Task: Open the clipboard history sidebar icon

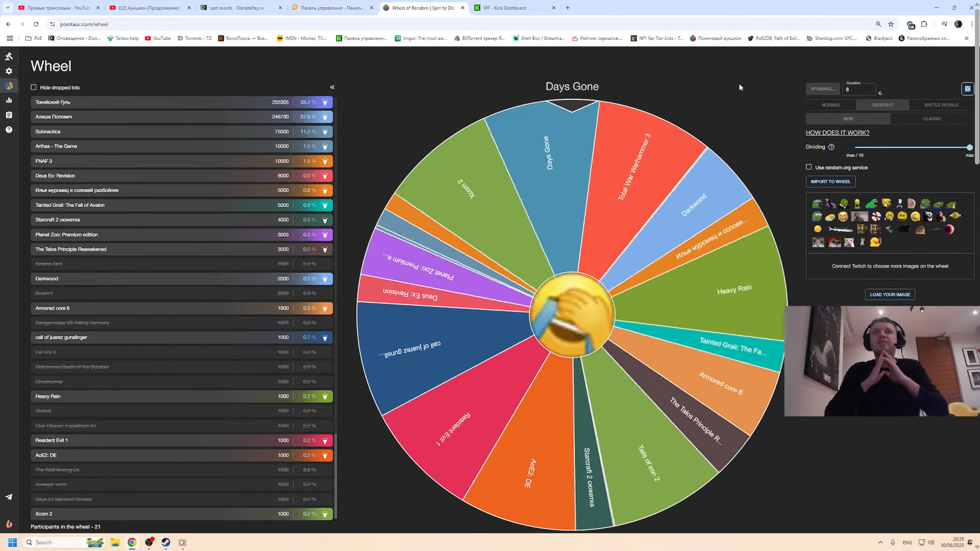Action: (9, 115)
